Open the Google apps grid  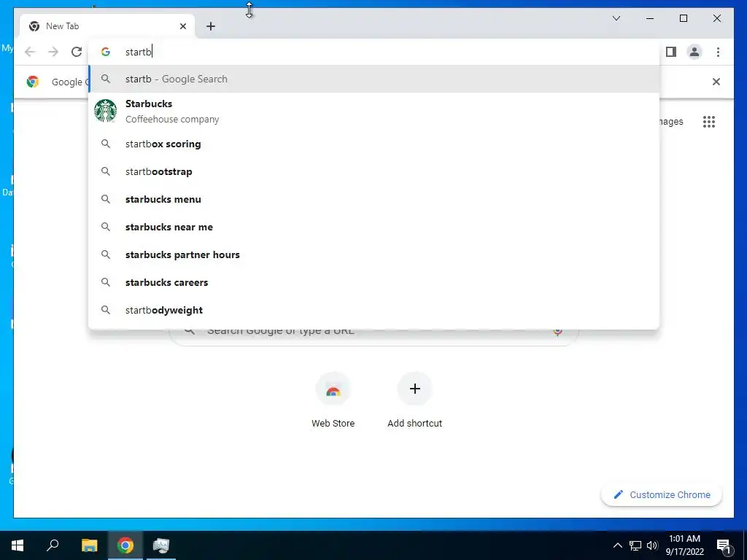(709, 122)
